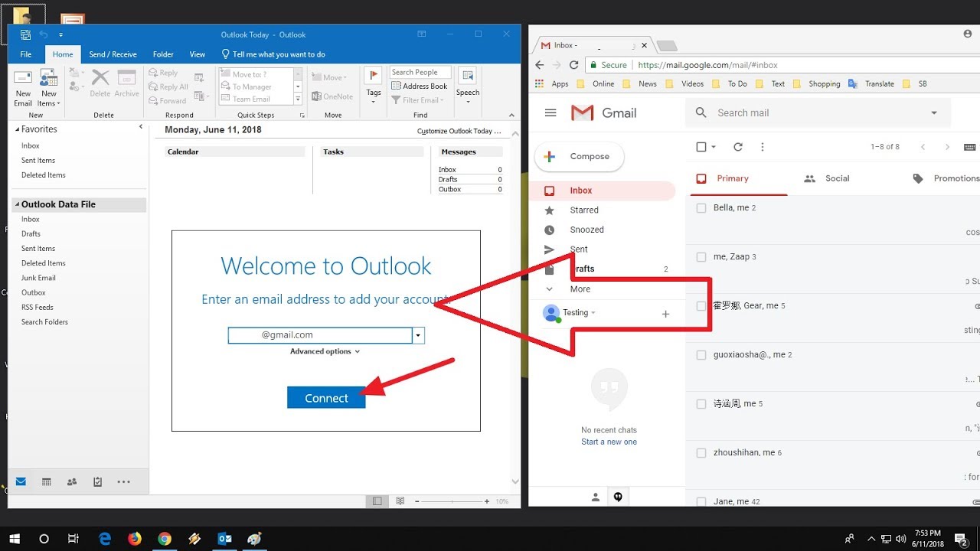Check the 'zhoushihan, me' email checkbox

(701, 453)
